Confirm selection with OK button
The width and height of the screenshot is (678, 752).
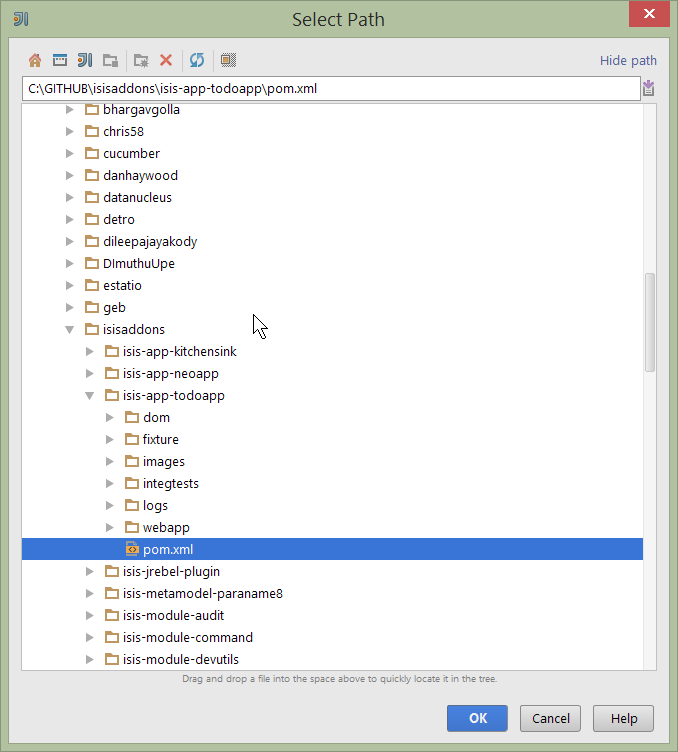[x=477, y=718]
